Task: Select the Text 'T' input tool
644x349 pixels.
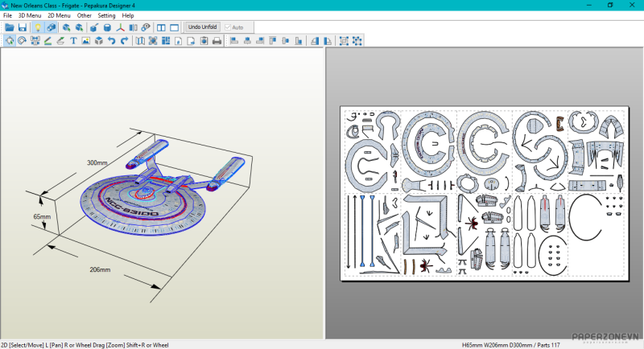Action: (73, 40)
